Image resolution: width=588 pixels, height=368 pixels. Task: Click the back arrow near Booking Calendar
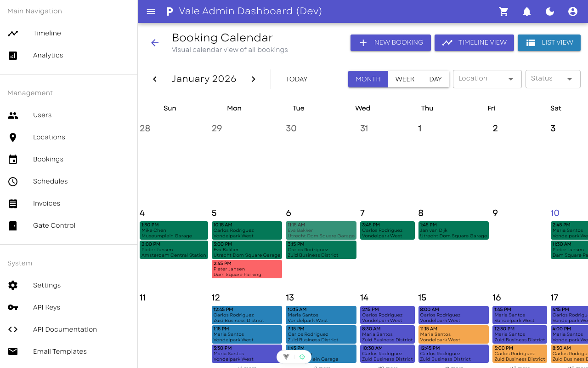click(x=155, y=43)
